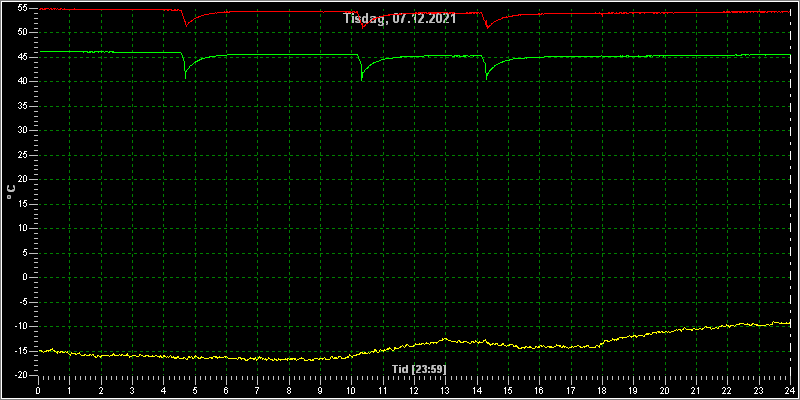Click the yellow curve's start at hour 0
Image resolution: width=800 pixels, height=400 pixels.
[x=39, y=350]
